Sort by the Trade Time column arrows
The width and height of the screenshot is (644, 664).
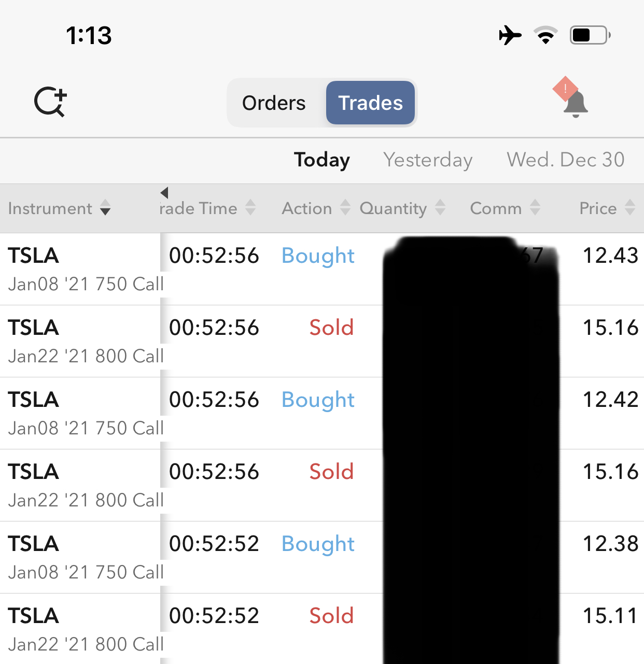250,208
